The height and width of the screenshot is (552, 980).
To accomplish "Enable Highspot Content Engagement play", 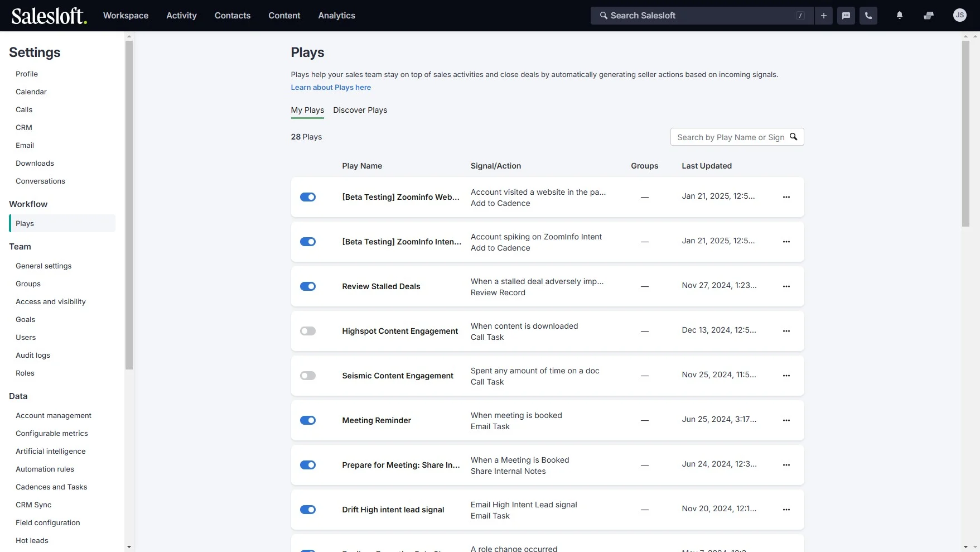I will (x=308, y=331).
